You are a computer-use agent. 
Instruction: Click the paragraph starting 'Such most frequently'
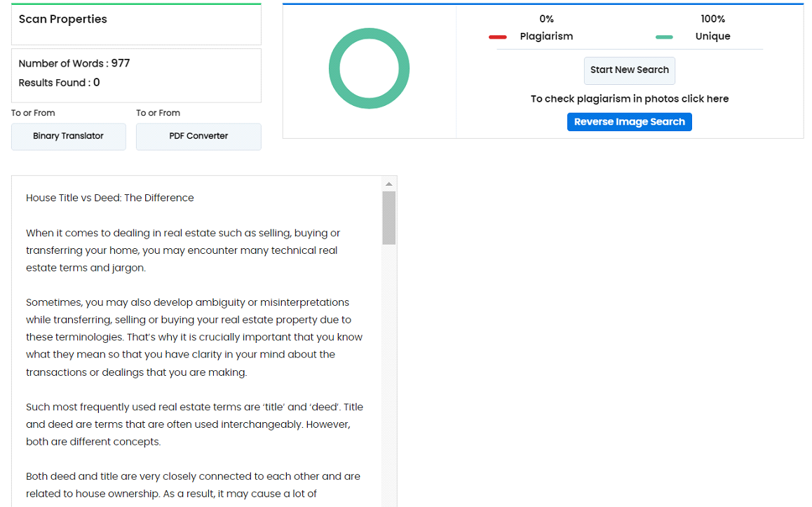pyautogui.click(x=194, y=424)
